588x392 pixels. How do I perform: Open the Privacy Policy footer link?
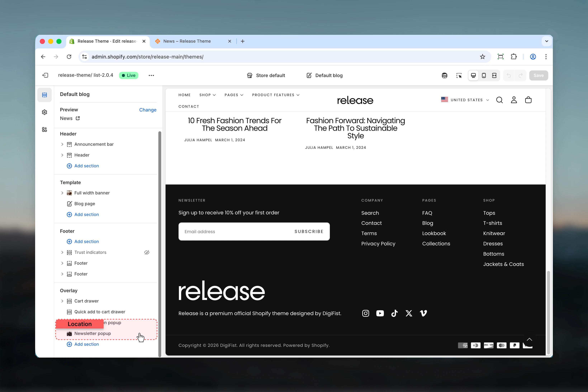coord(378,244)
